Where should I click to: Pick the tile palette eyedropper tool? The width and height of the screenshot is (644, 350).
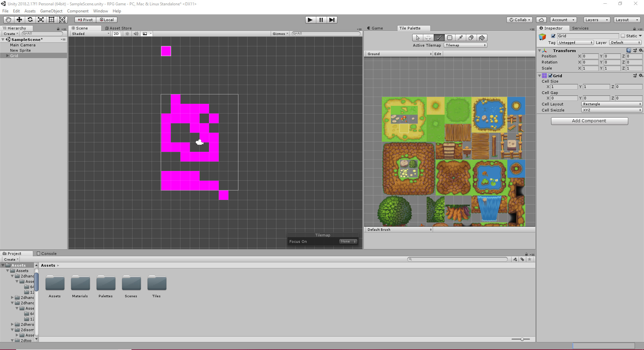460,38
